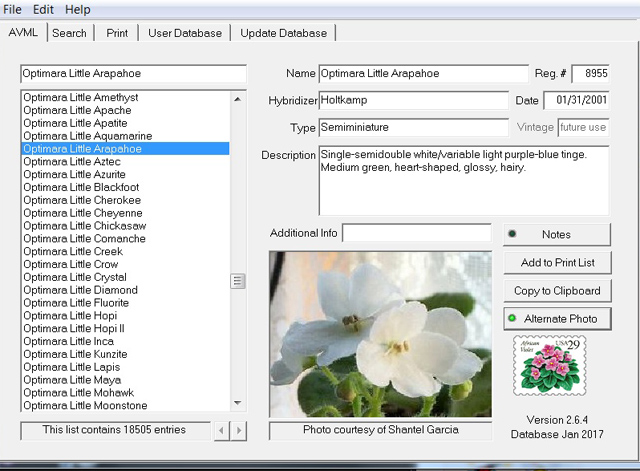Select Optimara Little Moonstone in list
640x471 pixels.
point(125,405)
